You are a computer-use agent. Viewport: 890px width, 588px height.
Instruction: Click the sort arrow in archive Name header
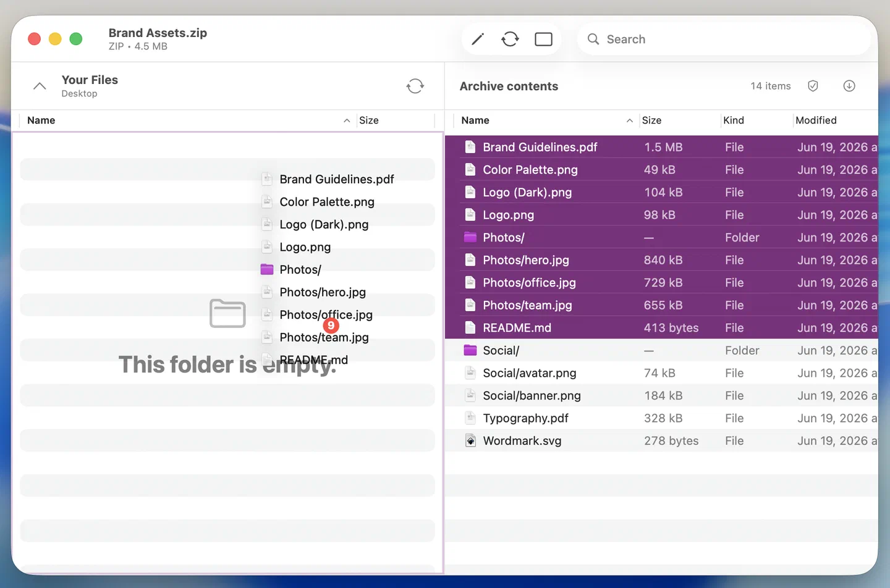click(x=629, y=120)
